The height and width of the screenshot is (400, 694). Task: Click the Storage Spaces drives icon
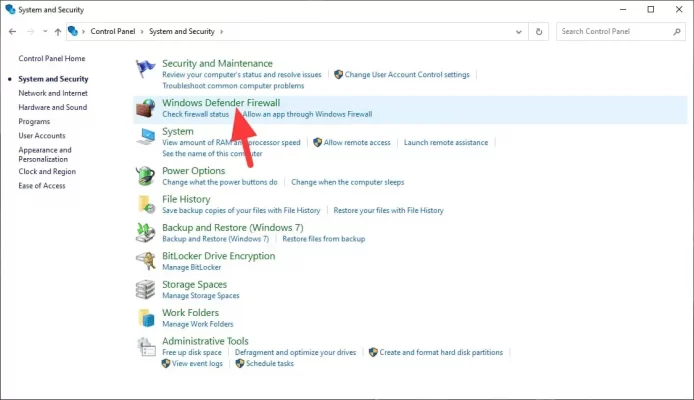coord(145,289)
